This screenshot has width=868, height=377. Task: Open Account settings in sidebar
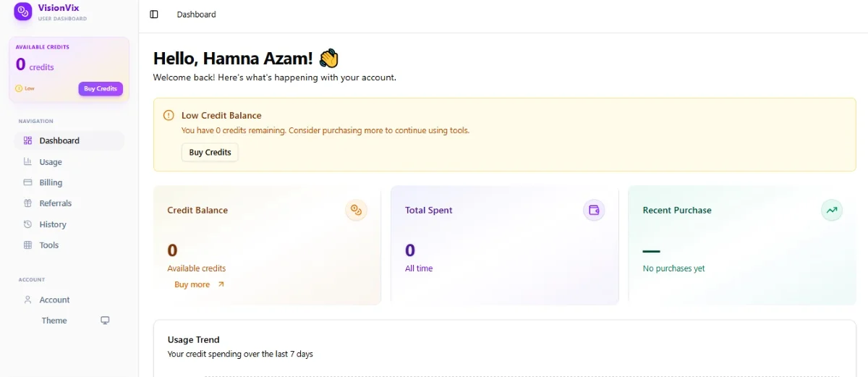tap(54, 300)
